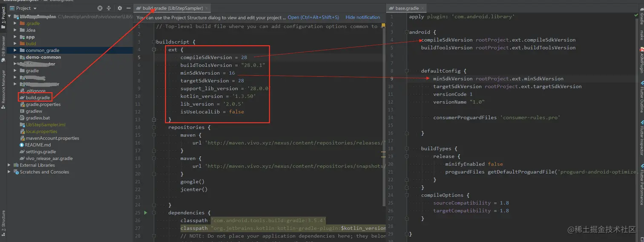
Task: Click Open (Ctrl+Alt+Shift+S) project structure link
Action: (313, 17)
